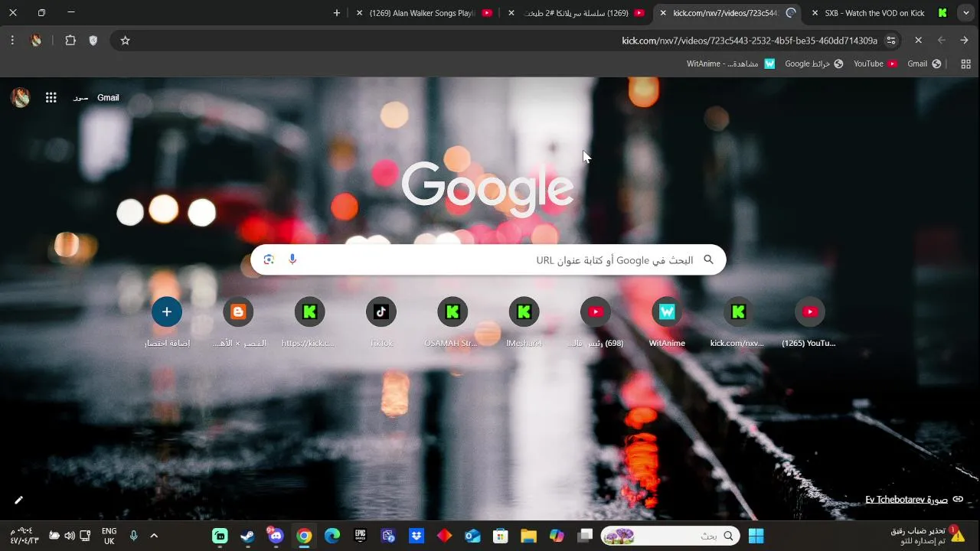Viewport: 980px width, 551px height.
Task: Toggle the taskbar microphone icon
Action: (133, 536)
